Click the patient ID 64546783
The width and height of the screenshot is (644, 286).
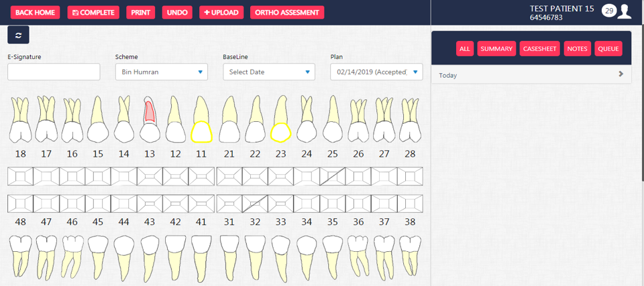tap(546, 17)
